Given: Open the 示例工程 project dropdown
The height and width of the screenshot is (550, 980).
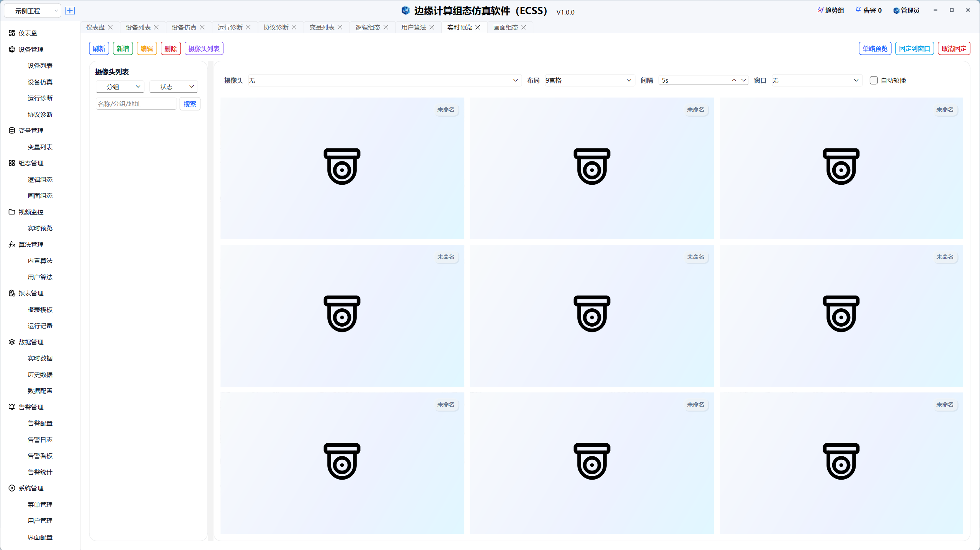Looking at the screenshot, I should [x=32, y=11].
